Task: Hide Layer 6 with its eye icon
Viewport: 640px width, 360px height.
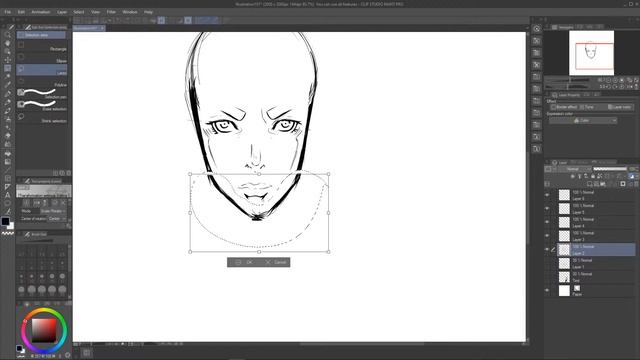Action: tap(547, 195)
